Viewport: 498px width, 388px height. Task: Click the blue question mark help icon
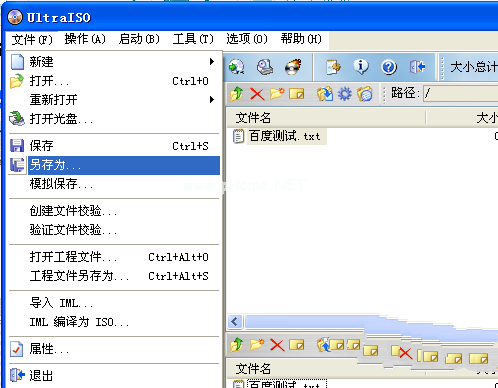(x=389, y=67)
